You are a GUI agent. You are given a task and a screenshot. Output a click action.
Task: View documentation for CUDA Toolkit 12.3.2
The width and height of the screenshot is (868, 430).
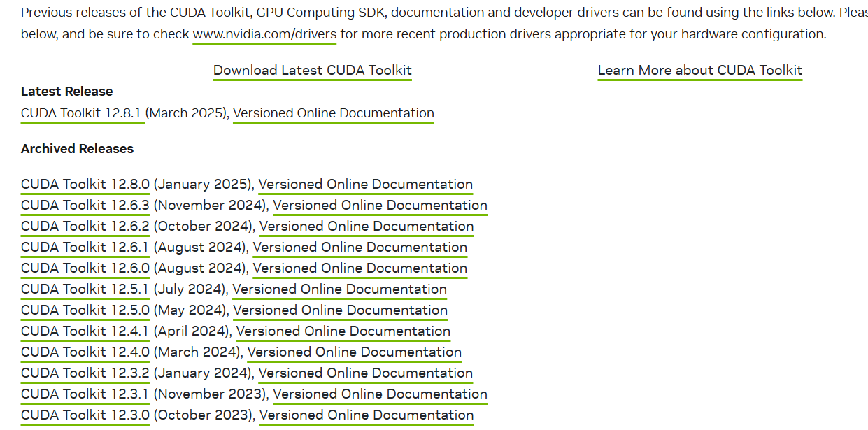click(365, 373)
